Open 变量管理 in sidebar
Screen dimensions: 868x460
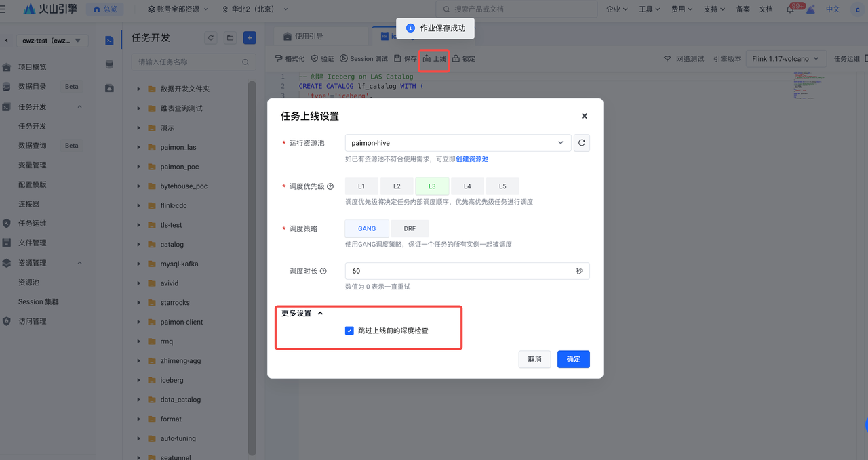click(x=33, y=165)
